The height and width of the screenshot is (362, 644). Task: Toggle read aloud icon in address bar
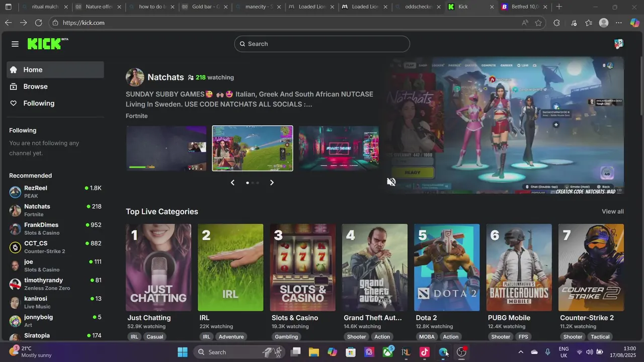pos(525,23)
